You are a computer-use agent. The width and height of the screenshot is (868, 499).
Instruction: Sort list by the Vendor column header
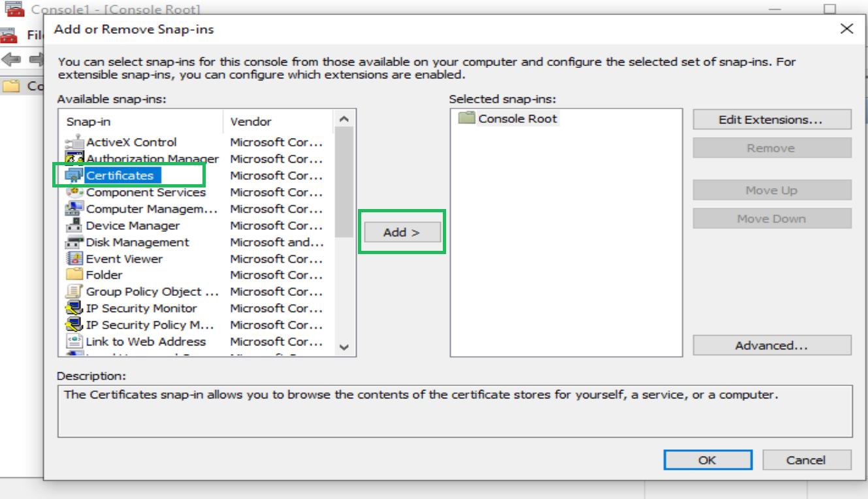point(280,121)
